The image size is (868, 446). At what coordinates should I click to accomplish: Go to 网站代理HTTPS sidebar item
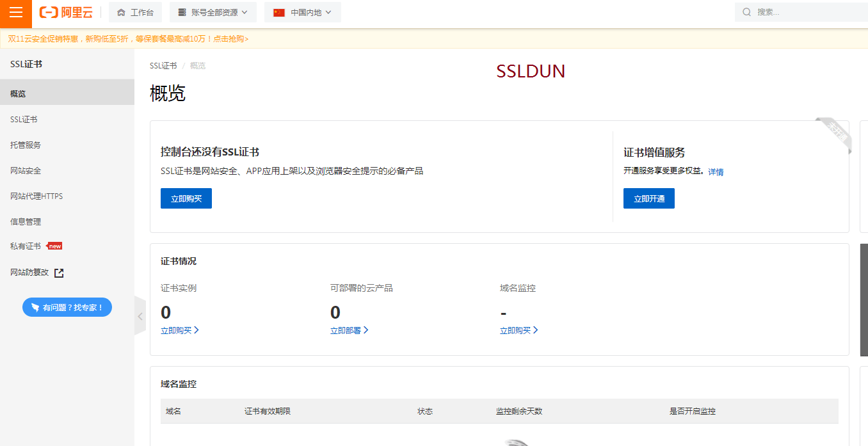point(36,196)
